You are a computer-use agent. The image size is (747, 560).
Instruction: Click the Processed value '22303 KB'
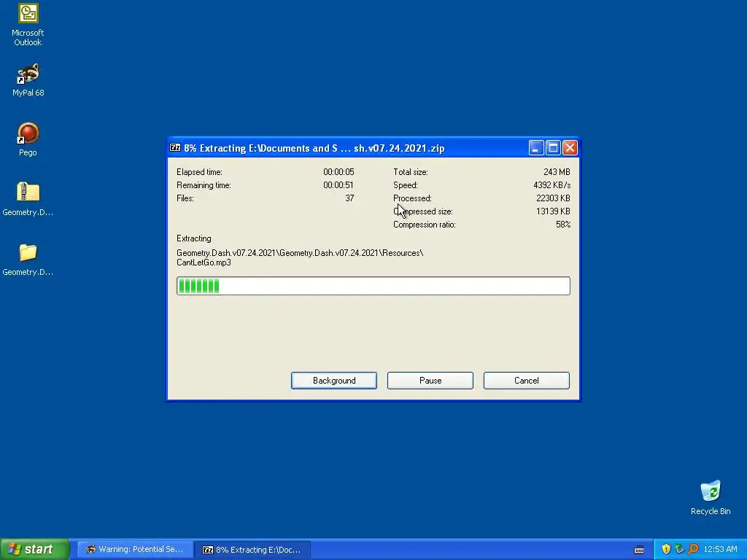[553, 198]
